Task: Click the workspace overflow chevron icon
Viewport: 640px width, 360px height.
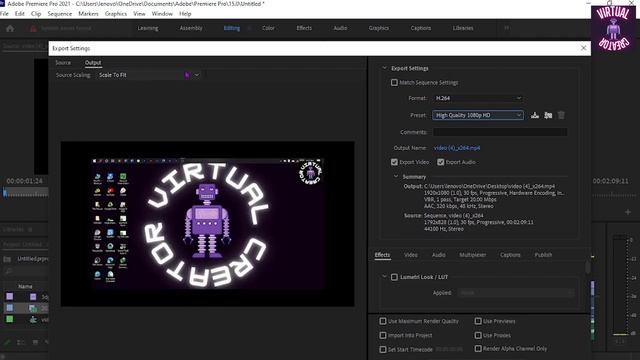Action: [x=507, y=28]
